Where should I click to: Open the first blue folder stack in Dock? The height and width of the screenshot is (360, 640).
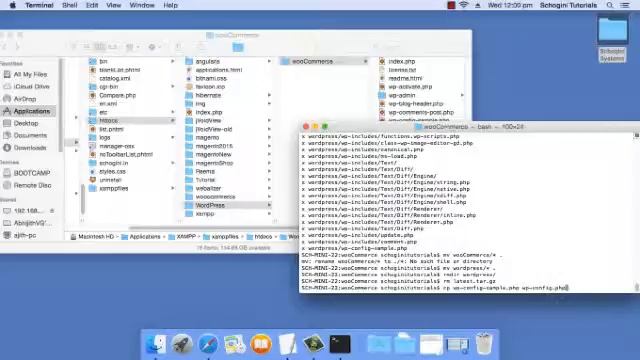(x=379, y=344)
